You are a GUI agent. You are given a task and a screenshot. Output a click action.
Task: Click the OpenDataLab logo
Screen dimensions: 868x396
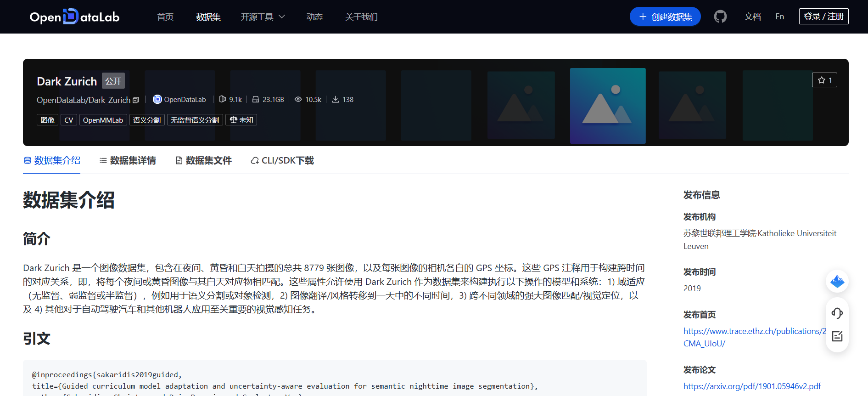click(74, 17)
